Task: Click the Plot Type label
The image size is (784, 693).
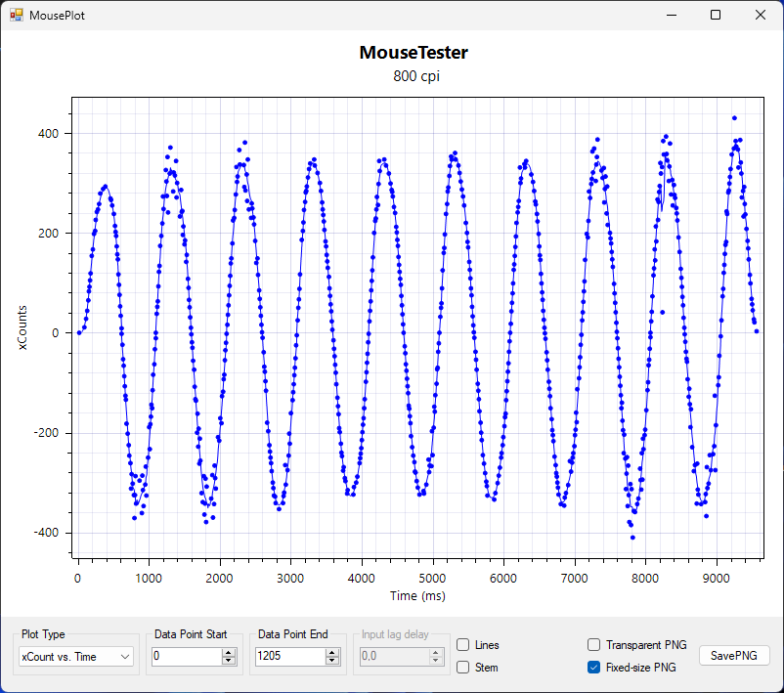Action: pos(43,634)
